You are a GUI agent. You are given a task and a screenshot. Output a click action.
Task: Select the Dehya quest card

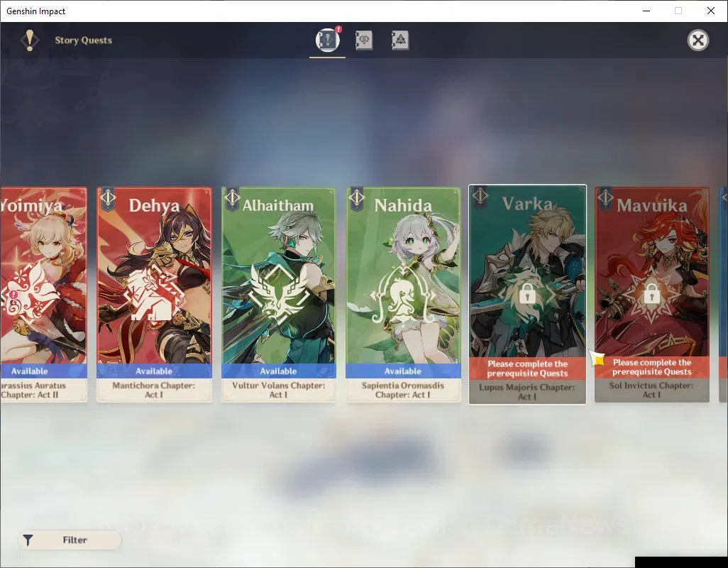(154, 295)
